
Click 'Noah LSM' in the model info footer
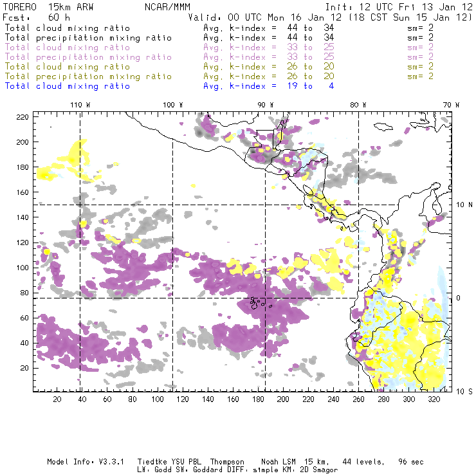pyautogui.click(x=279, y=462)
